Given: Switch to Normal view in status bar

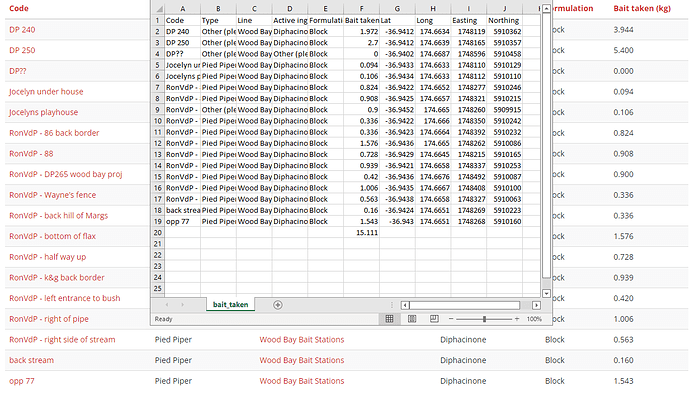Looking at the screenshot, I should [x=389, y=319].
